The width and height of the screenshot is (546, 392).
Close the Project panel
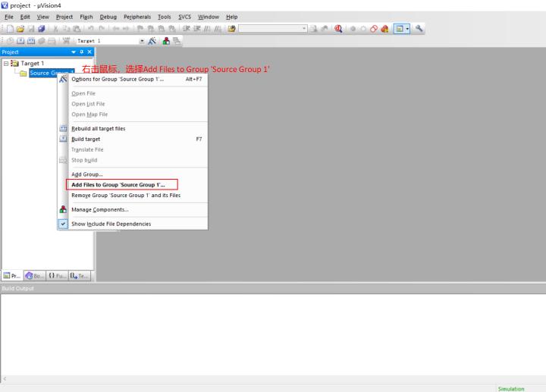[89, 52]
